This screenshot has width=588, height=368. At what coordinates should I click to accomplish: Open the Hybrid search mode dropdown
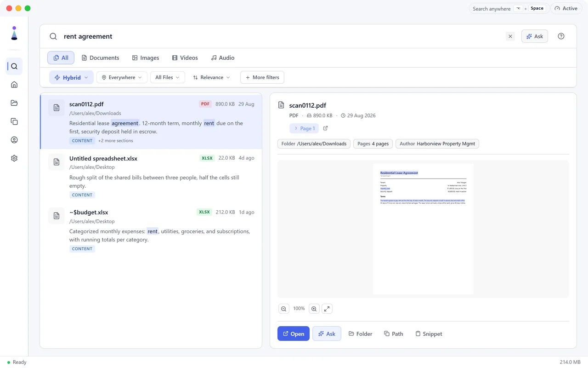(71, 77)
